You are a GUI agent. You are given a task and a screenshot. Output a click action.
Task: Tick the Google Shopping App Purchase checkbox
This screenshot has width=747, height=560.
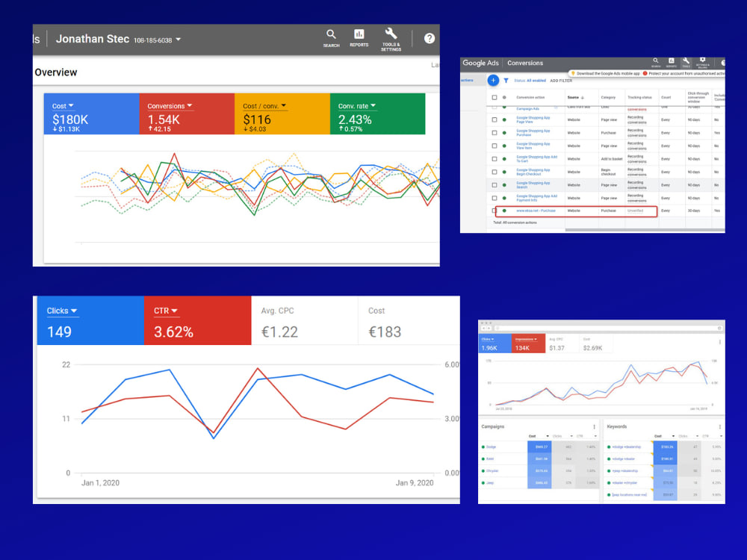[x=494, y=133]
